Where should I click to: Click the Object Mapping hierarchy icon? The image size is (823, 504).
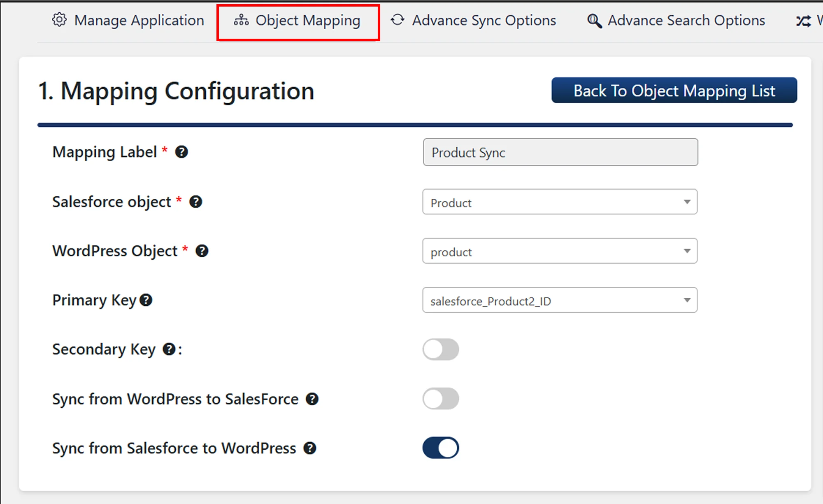[241, 20]
